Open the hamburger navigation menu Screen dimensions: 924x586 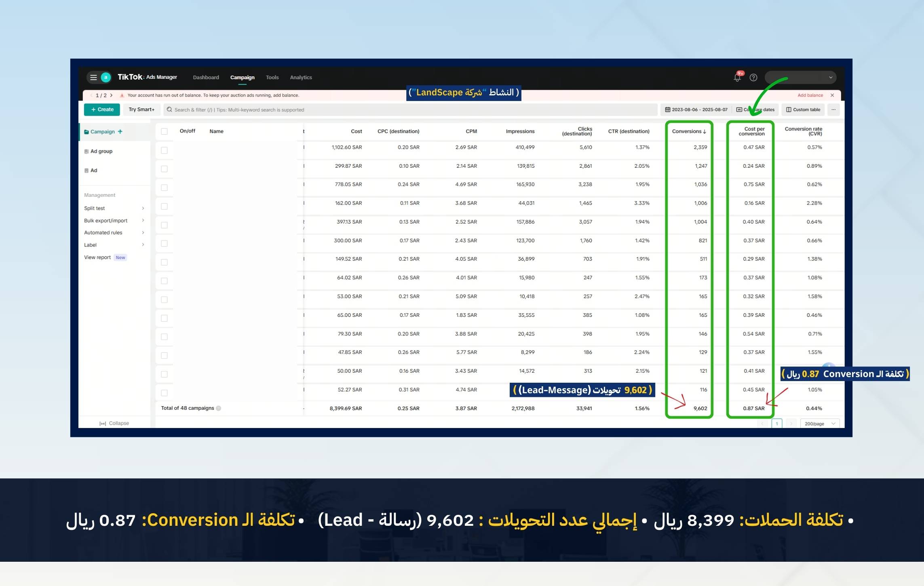[93, 77]
